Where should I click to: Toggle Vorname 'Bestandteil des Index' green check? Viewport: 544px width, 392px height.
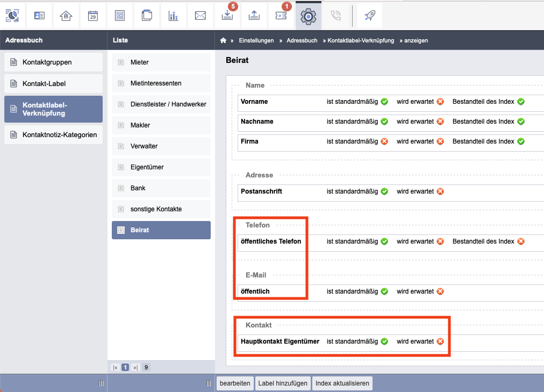pyautogui.click(x=521, y=102)
